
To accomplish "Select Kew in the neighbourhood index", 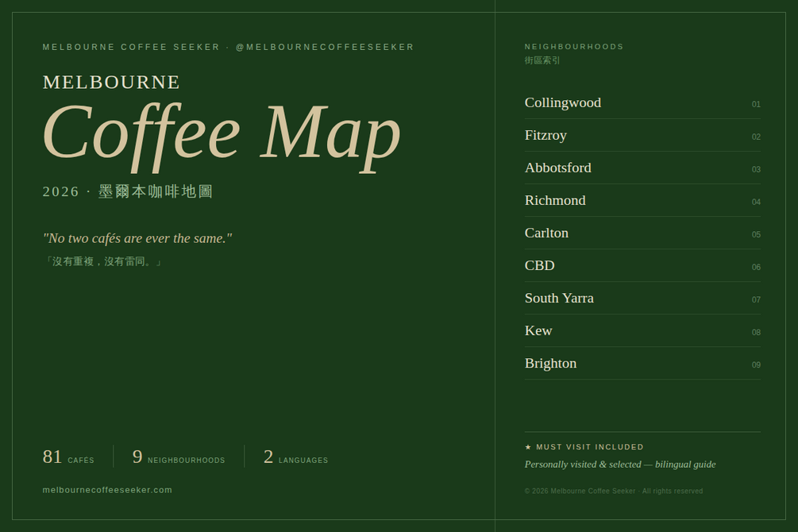I will point(642,331).
